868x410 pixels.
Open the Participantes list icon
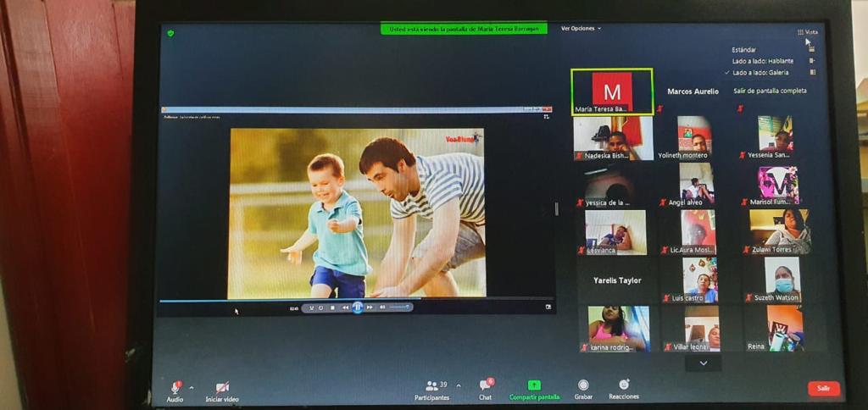click(431, 385)
